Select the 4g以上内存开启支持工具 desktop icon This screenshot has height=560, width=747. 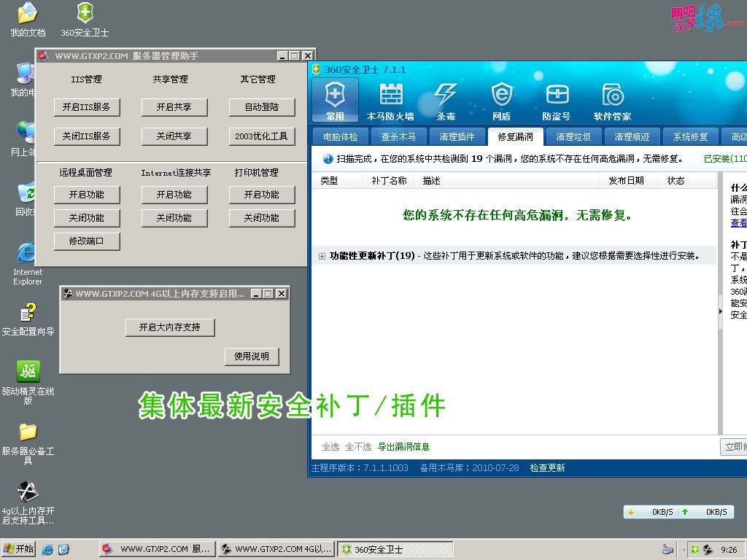pos(28,503)
